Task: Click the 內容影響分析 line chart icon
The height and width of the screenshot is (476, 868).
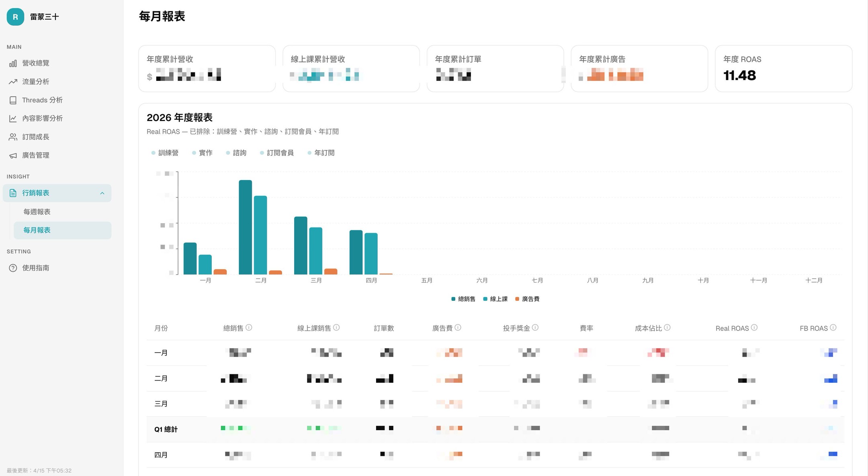Action: pos(13,118)
